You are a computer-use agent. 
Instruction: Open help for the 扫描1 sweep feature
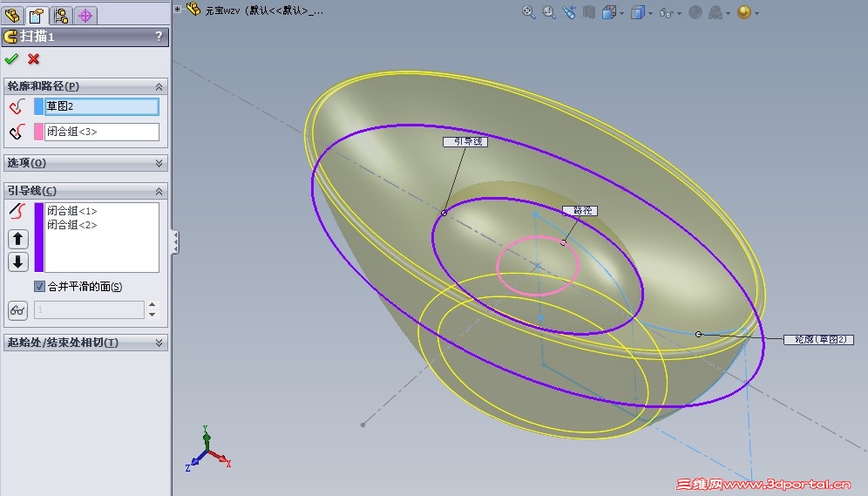pos(159,37)
